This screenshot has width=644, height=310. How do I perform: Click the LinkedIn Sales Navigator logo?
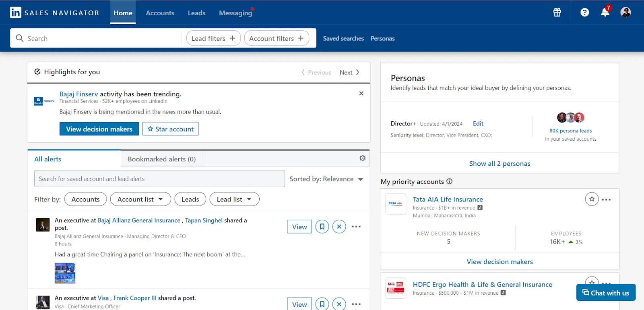[x=55, y=12]
